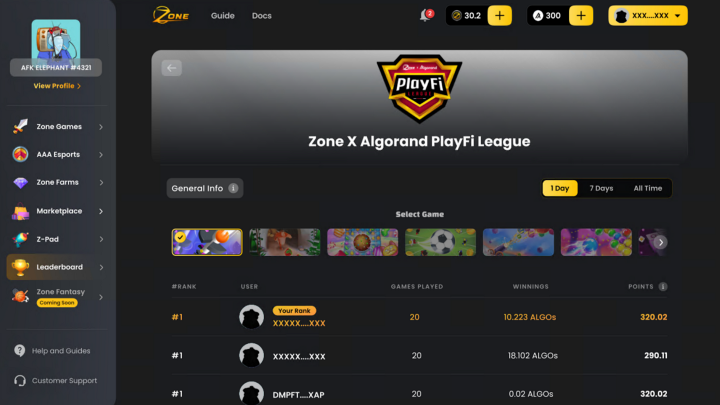Add funds with plus next to 30.2

[500, 16]
